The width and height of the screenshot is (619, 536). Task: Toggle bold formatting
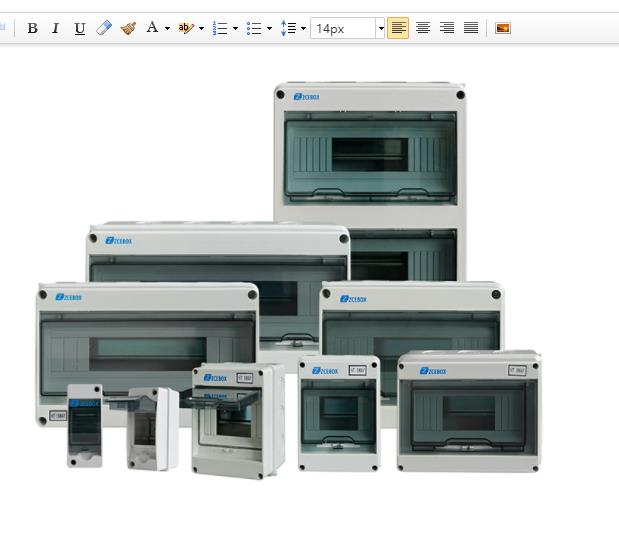pyautogui.click(x=32, y=28)
